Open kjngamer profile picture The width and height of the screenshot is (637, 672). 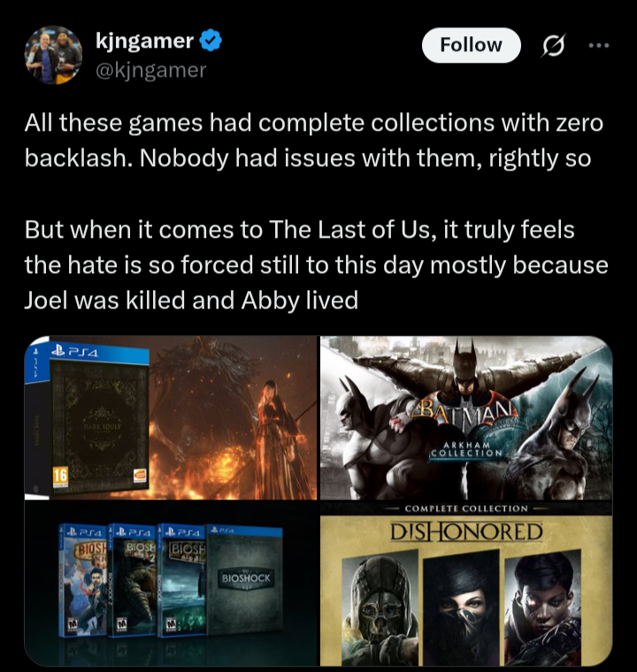[x=54, y=55]
